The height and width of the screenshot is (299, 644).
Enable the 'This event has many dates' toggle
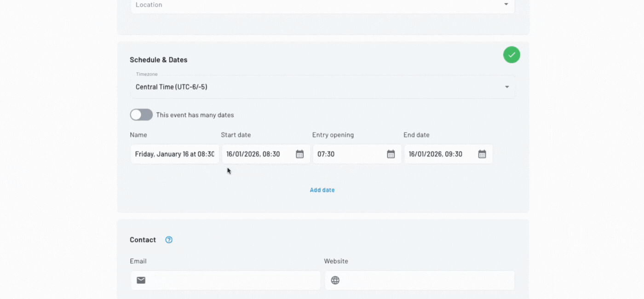[x=141, y=115]
